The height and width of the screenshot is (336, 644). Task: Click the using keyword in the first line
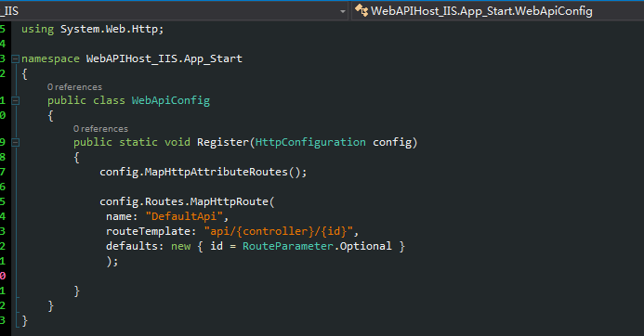click(37, 29)
